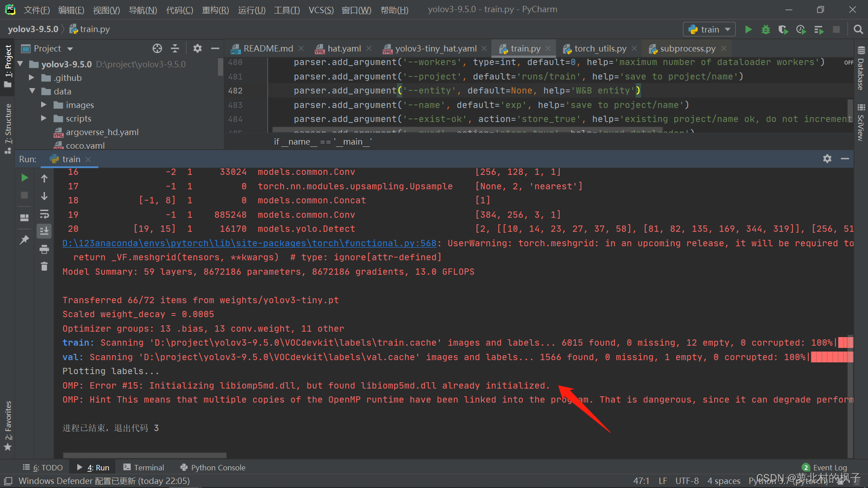Image resolution: width=868 pixels, height=488 pixels.
Task: Rerun train using green arrow in Run panel
Action: click(24, 178)
